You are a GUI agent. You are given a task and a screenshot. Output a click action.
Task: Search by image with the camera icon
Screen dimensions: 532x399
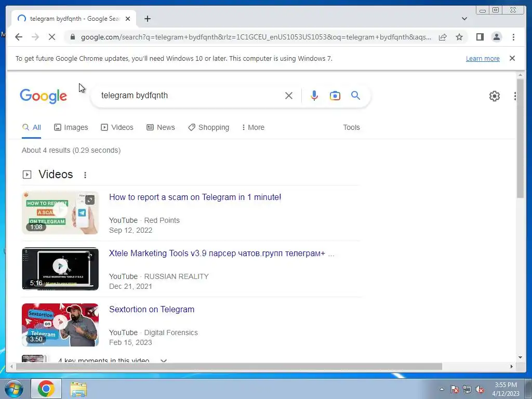[335, 96]
